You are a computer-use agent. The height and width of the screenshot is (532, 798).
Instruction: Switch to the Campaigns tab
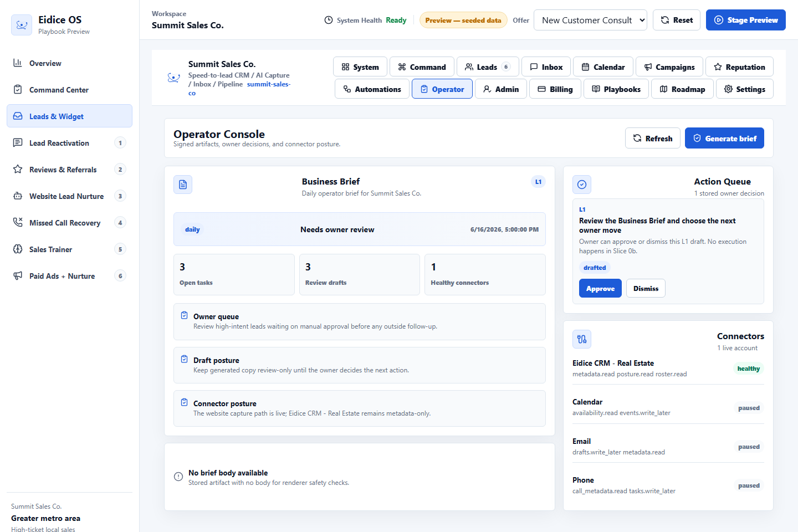(669, 66)
